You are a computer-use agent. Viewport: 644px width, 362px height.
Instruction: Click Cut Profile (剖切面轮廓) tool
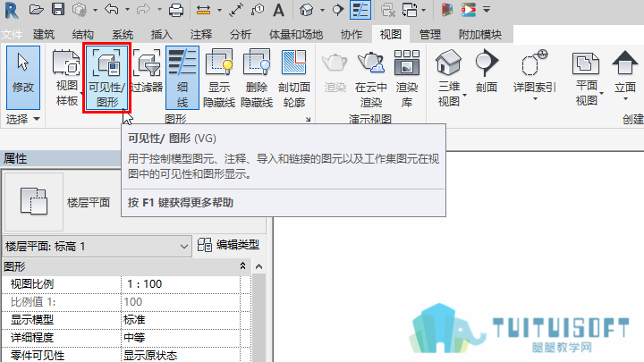coord(294,78)
